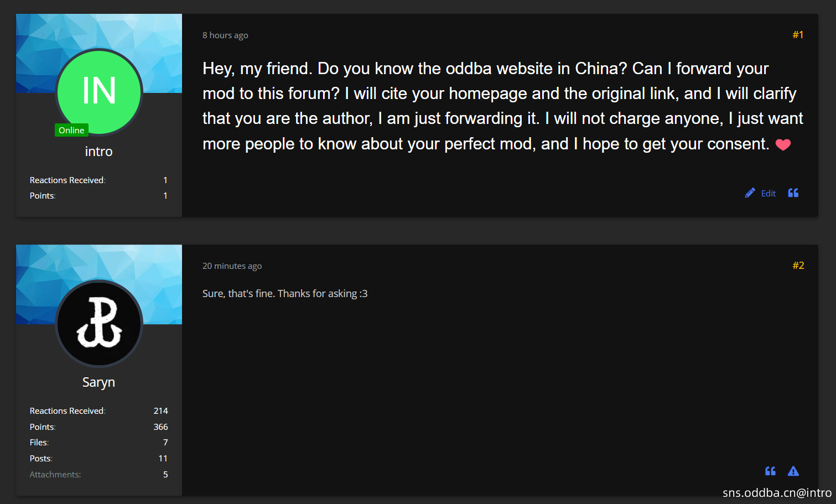Open Saryn's Files count 7
This screenshot has width=836, height=504.
click(x=165, y=443)
